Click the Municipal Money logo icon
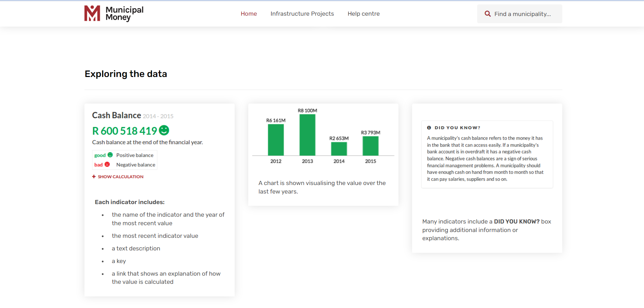The width and height of the screenshot is (644, 308). pyautogui.click(x=92, y=14)
